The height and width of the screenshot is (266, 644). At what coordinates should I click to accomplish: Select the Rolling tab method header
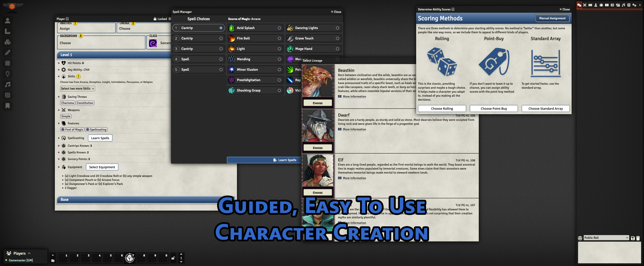pos(442,39)
